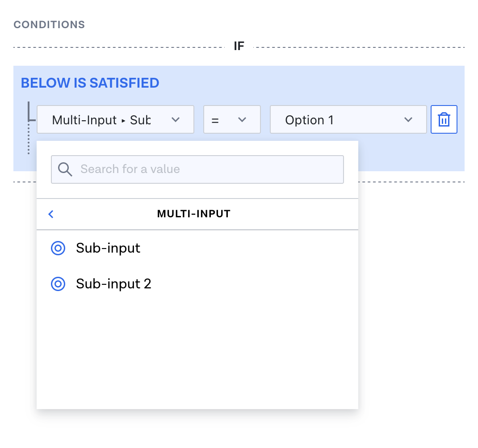Click the arrow separator in Multi-Input field
Screen dimensions: 478x448
[123, 120]
